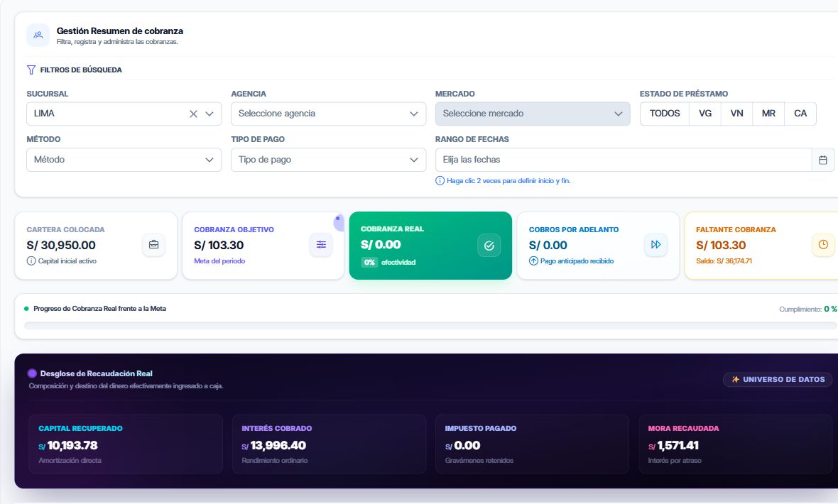Click the funnel icon beside Filtros de Búsqueda
The image size is (838, 504).
coord(31,70)
